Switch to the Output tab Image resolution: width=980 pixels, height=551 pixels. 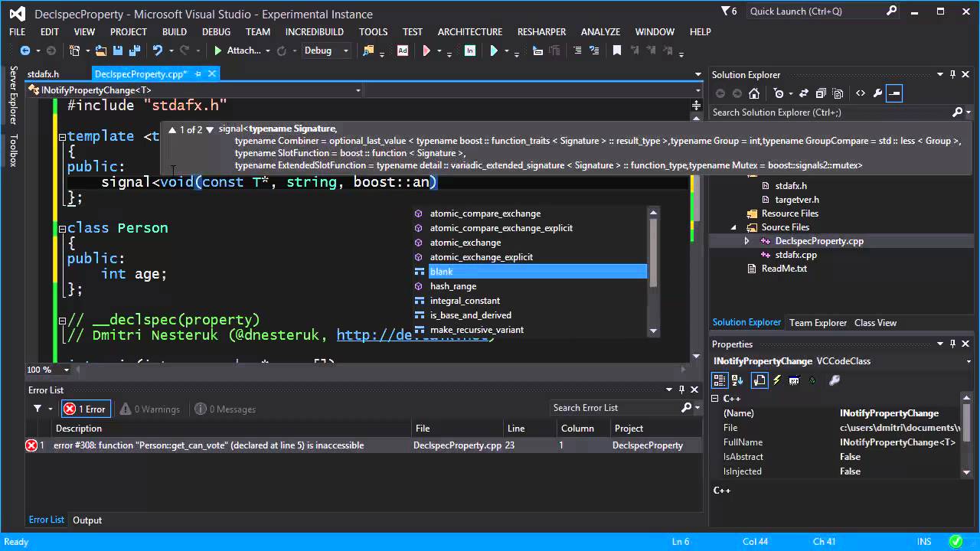coord(87,520)
